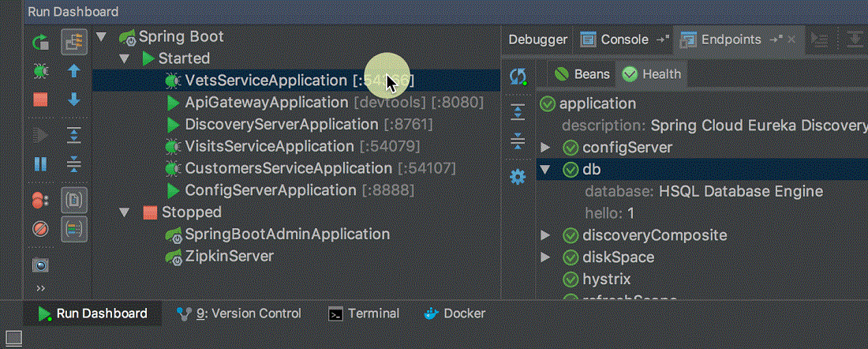Image resolution: width=868 pixels, height=349 pixels.
Task: Show more toolbar actions via double chevron
Action: click(x=40, y=288)
